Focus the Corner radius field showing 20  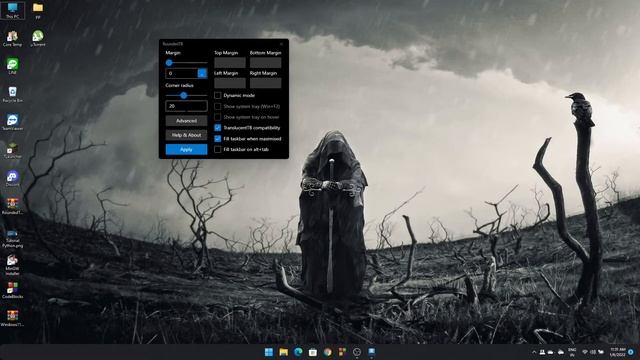[x=186, y=106]
